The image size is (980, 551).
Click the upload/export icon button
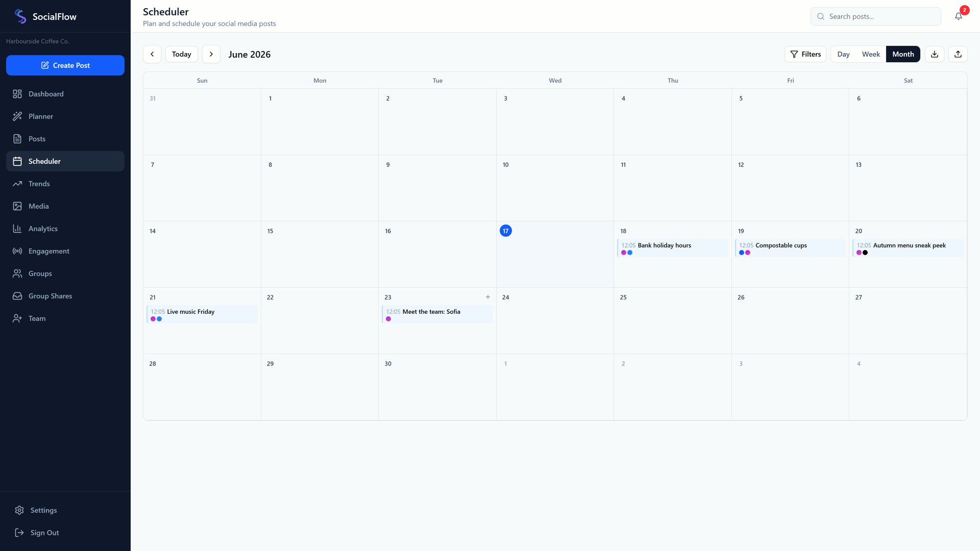[x=958, y=54]
